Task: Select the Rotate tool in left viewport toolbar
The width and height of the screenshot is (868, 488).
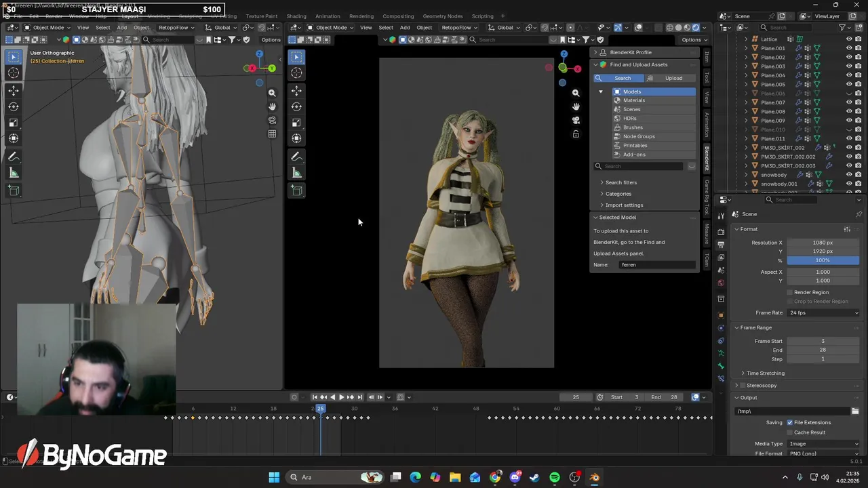Action: [14, 106]
